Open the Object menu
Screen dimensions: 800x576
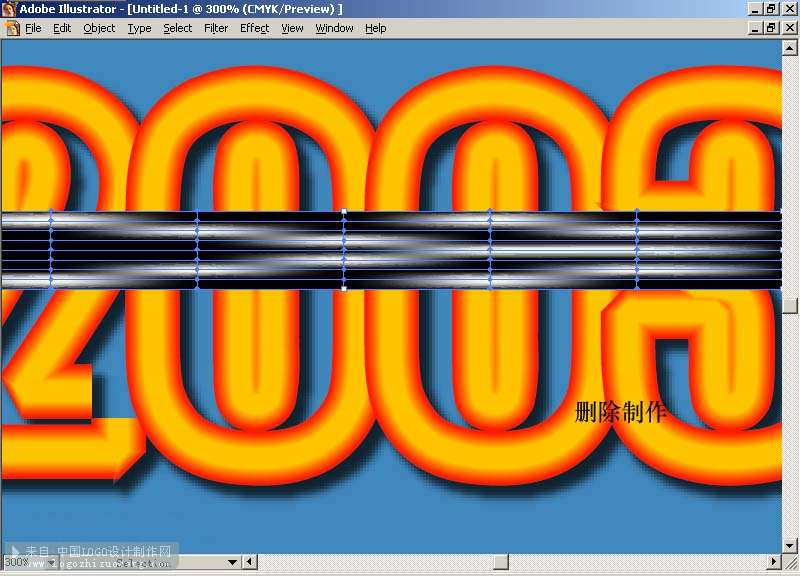pos(99,28)
